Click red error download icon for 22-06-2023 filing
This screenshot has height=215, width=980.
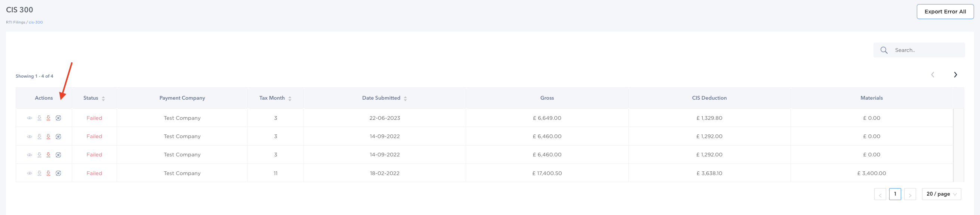pyautogui.click(x=48, y=118)
